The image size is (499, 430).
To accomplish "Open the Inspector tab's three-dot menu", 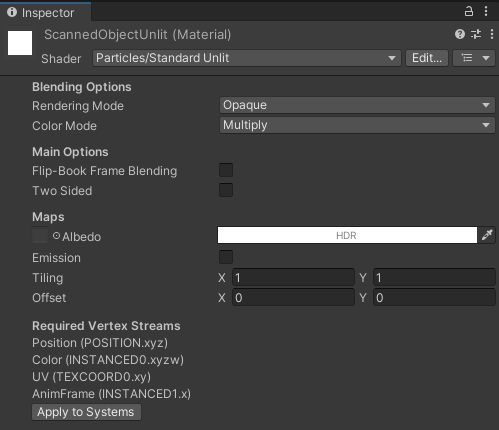I will [486, 11].
